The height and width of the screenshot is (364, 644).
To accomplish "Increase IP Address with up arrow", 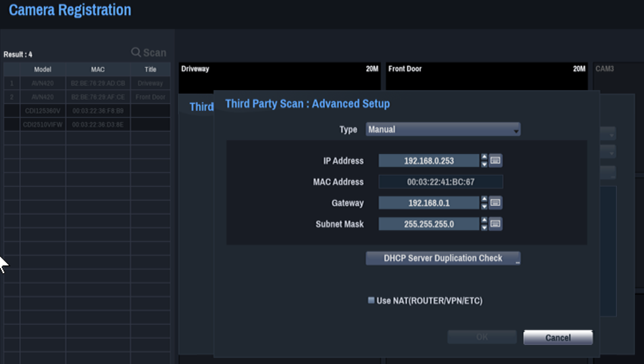I will click(484, 157).
